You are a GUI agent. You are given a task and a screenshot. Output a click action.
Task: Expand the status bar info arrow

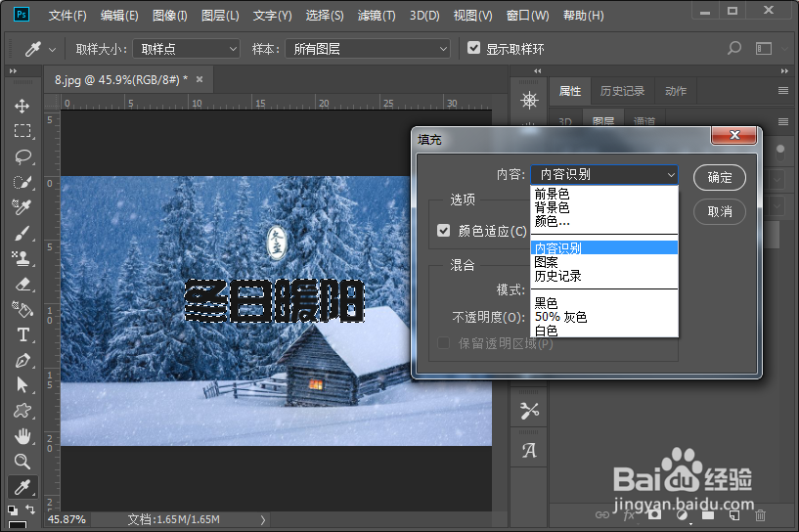coord(263,519)
